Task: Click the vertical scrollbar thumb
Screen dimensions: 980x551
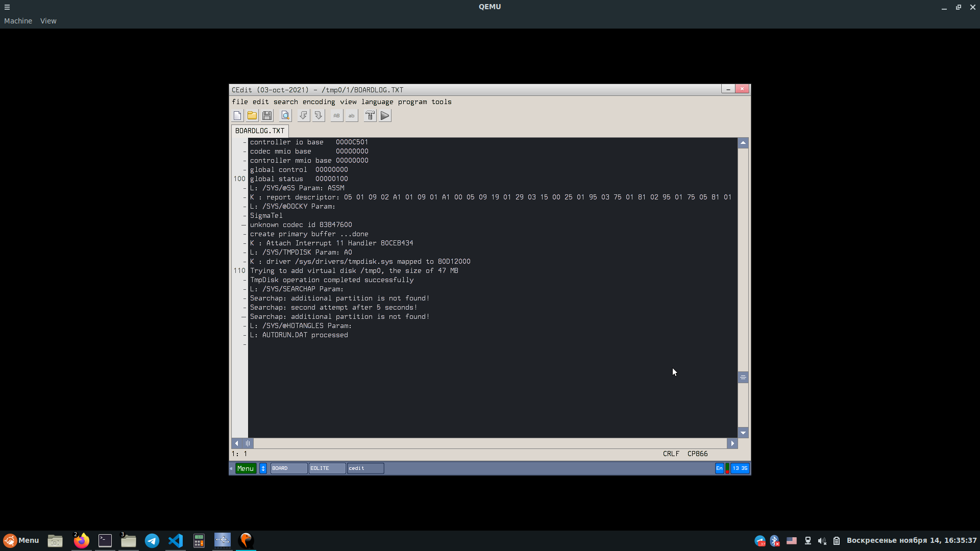Action: tap(743, 378)
